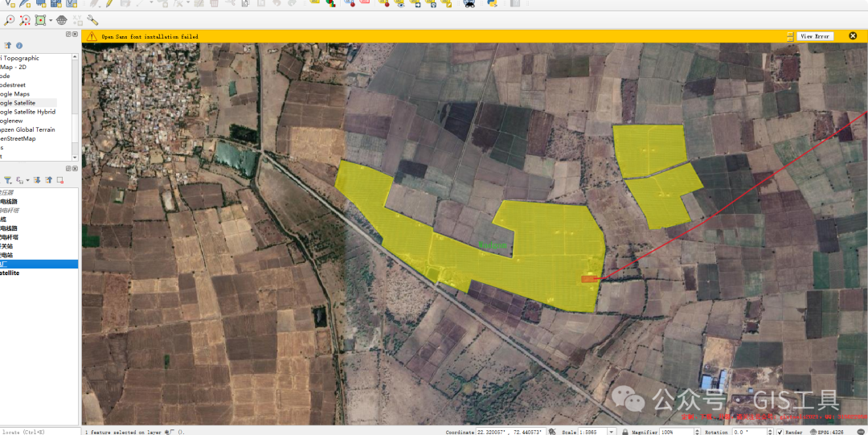The height and width of the screenshot is (435, 868).
Task: Open the Python console icon
Action: point(492,2)
